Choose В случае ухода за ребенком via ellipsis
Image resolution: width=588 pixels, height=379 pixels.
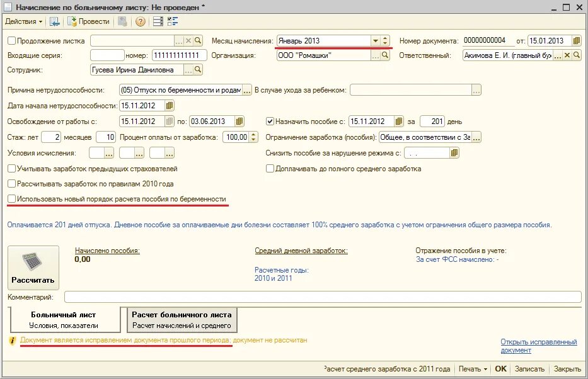coord(476,90)
